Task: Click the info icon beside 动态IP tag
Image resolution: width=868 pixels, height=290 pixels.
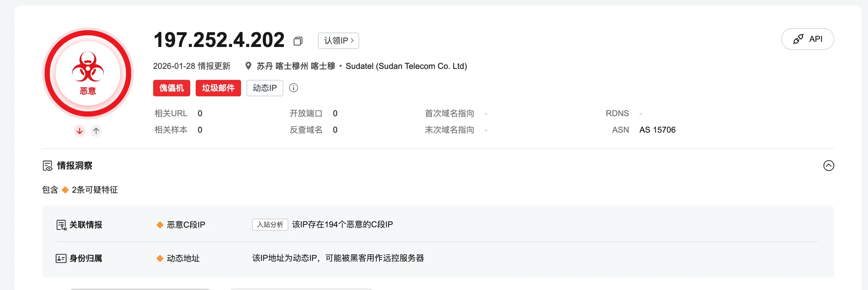Action: 294,88
